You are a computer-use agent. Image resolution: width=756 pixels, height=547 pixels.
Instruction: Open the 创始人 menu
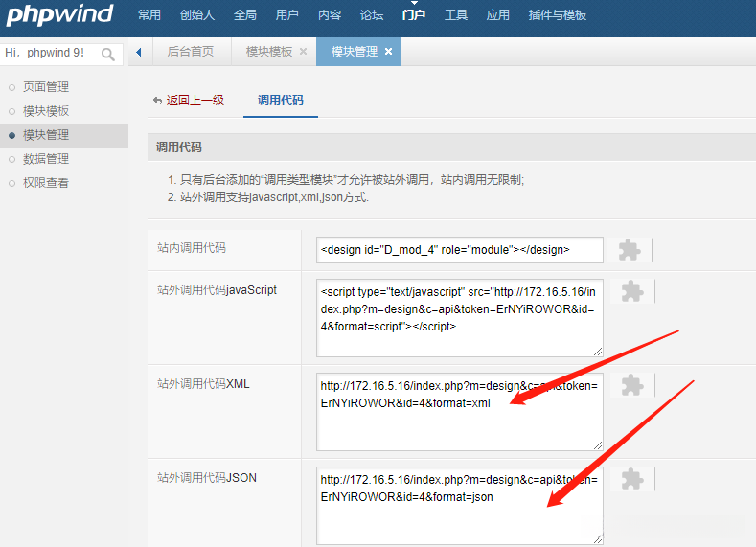click(197, 15)
